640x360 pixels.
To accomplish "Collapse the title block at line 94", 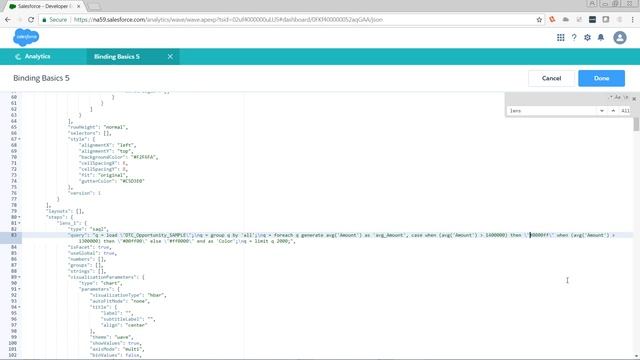I will point(19,307).
